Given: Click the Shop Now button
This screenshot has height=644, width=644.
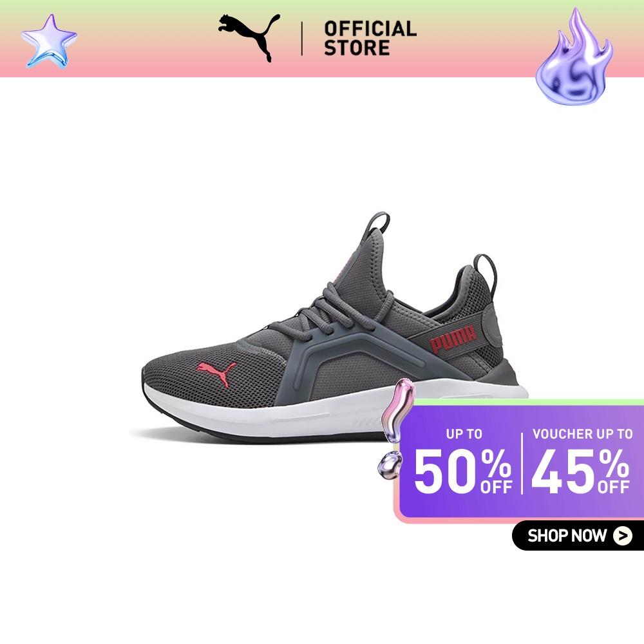Looking at the screenshot, I should [578, 536].
